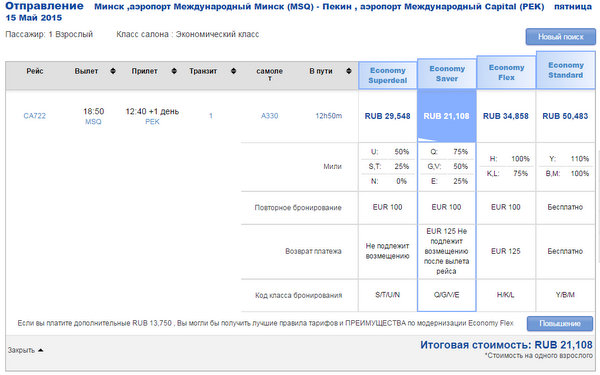
Task: Choose the RUB 21,108 Saver price
Action: pos(446,116)
